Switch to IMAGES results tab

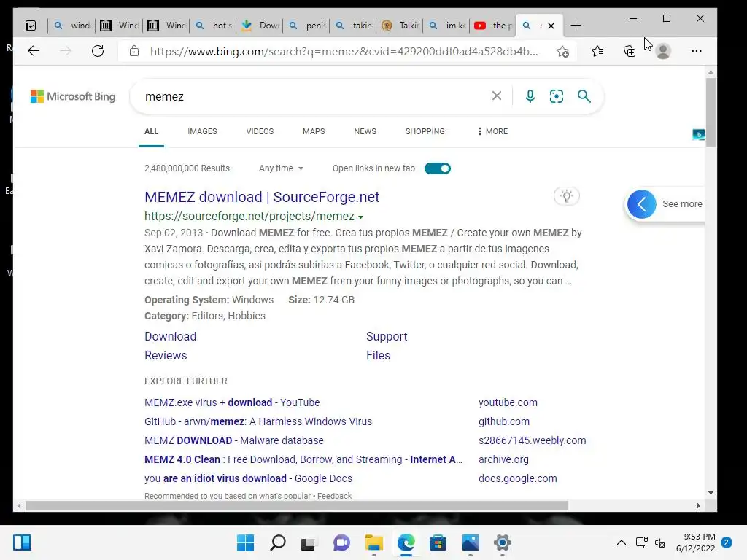click(202, 131)
